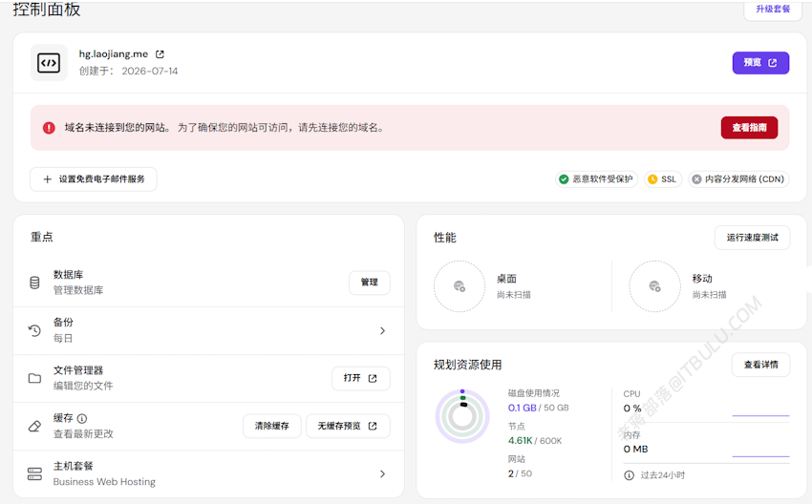The image size is (812, 504).
Task: Click the 0 MB memory value
Action: pyautogui.click(x=635, y=450)
